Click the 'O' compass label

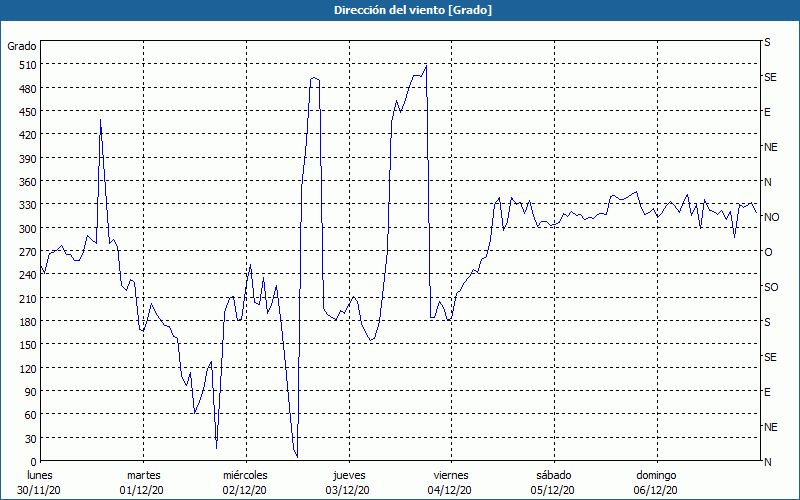[x=768, y=252]
